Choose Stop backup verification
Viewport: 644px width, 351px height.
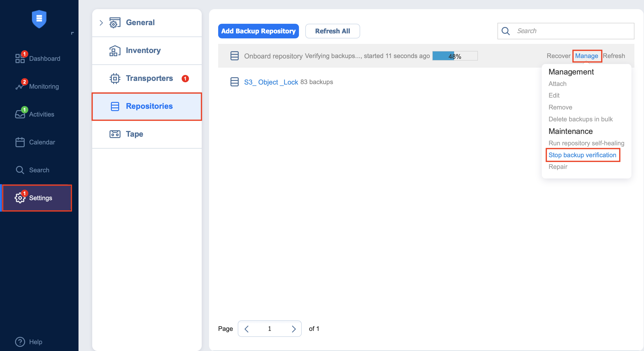pos(582,155)
